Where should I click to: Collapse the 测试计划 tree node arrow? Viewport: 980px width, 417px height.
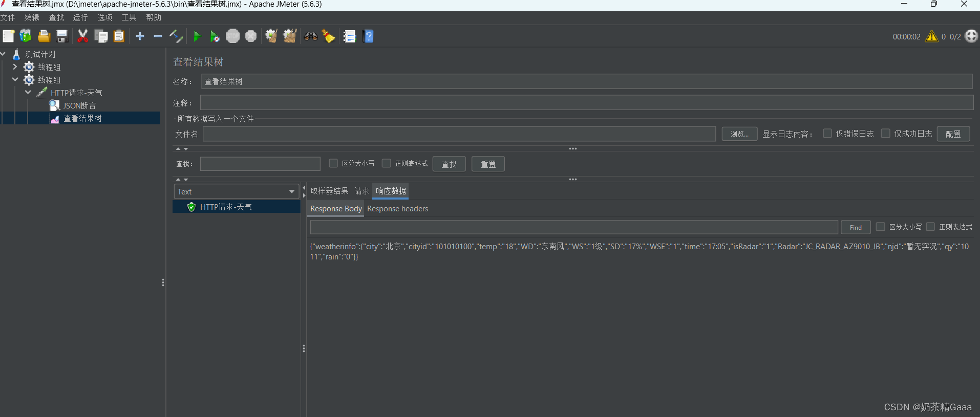pyautogui.click(x=3, y=54)
